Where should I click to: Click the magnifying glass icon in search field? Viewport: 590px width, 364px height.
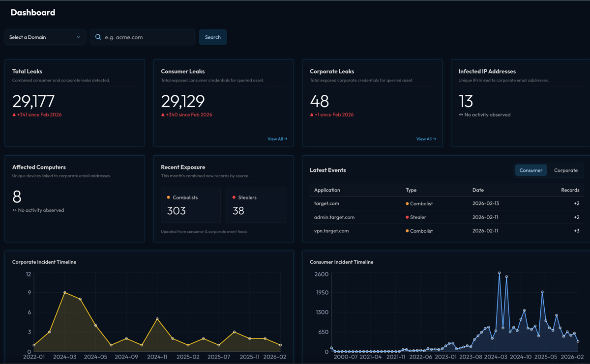click(x=98, y=37)
